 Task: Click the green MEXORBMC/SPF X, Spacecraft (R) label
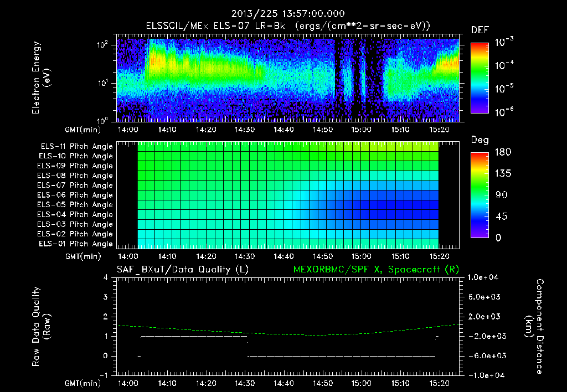click(x=376, y=270)
